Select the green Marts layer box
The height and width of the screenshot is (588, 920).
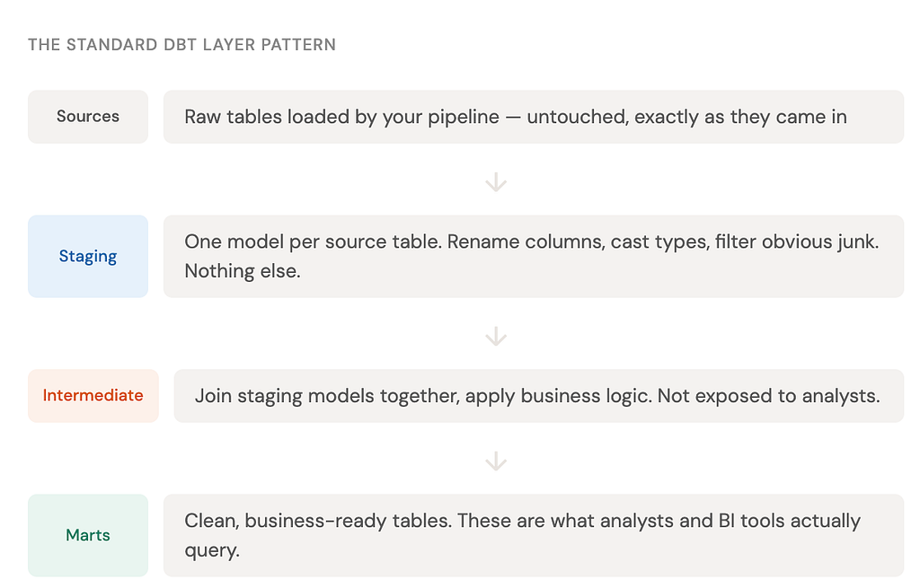[x=88, y=535]
